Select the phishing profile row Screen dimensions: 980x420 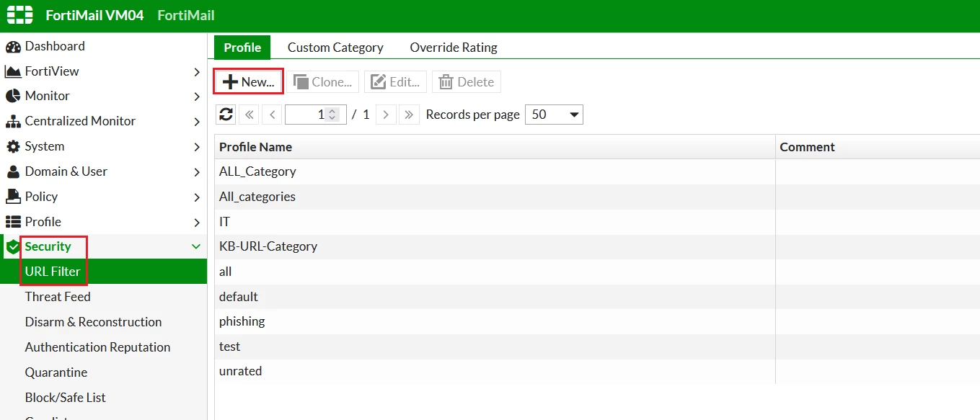(x=597, y=321)
